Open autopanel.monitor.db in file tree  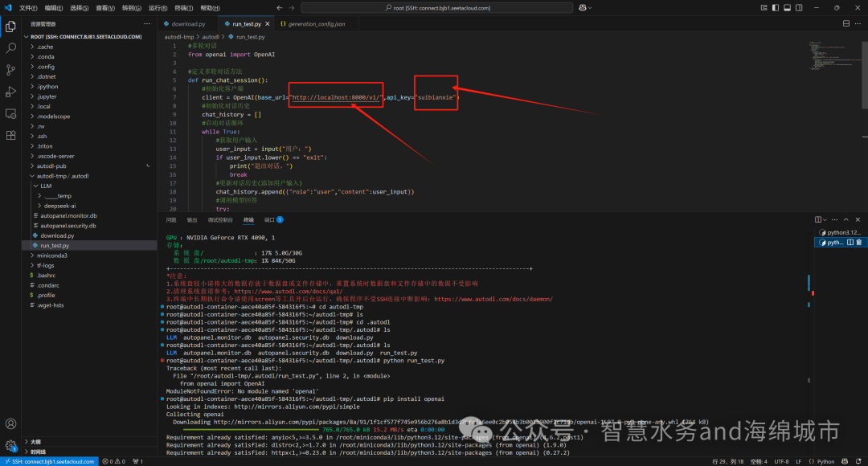90,216
